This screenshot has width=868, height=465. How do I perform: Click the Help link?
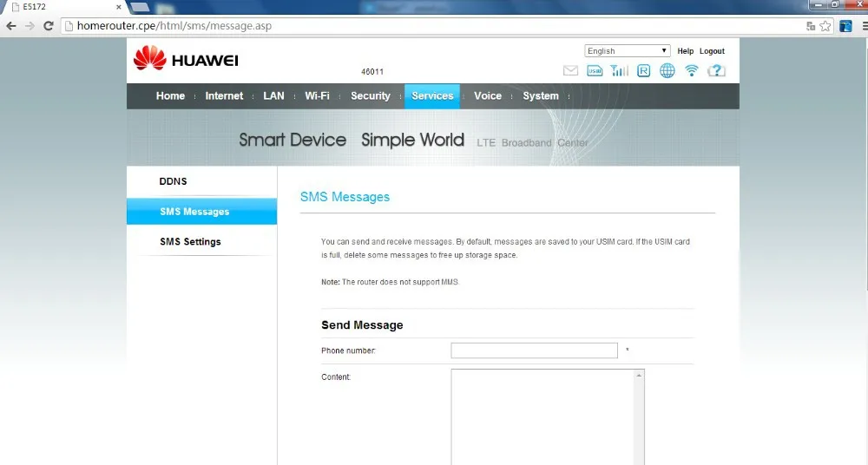coord(686,51)
